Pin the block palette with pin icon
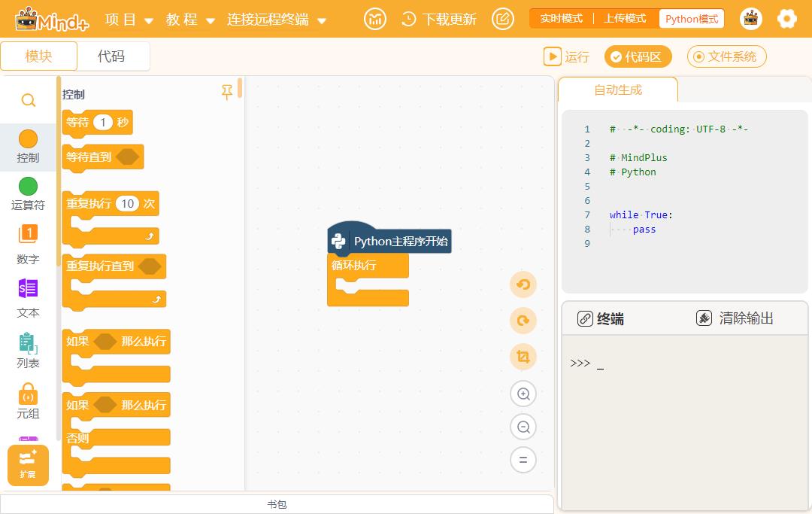The height and width of the screenshot is (514, 812). click(x=227, y=93)
